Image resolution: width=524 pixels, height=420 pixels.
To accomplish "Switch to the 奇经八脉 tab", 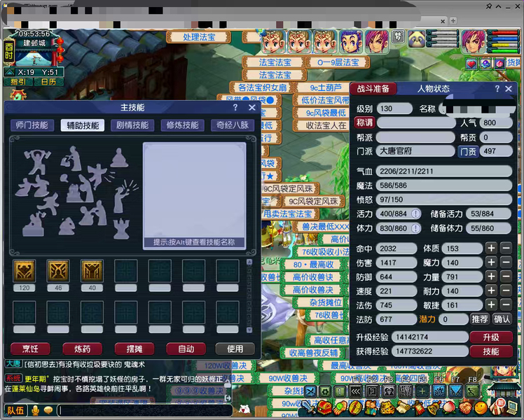I will tap(233, 125).
